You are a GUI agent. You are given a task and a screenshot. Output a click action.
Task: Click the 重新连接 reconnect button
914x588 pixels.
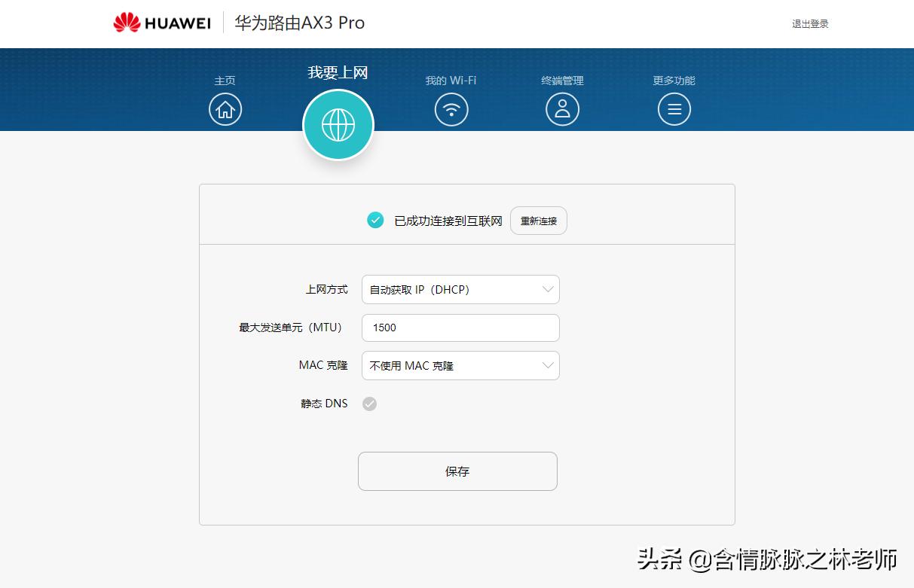538,220
